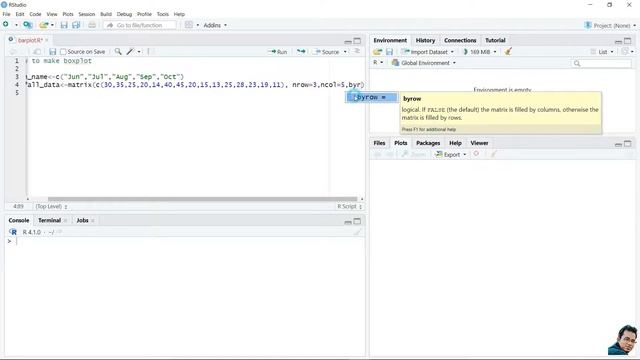
Task: Switch to the Viewer tab
Action: click(479, 143)
